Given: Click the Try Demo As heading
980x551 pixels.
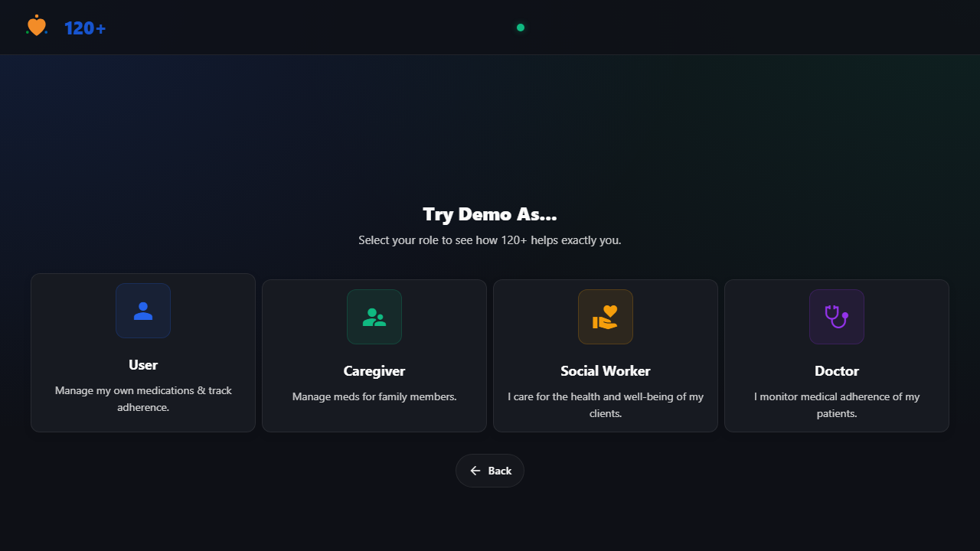Looking at the screenshot, I should click(x=489, y=214).
